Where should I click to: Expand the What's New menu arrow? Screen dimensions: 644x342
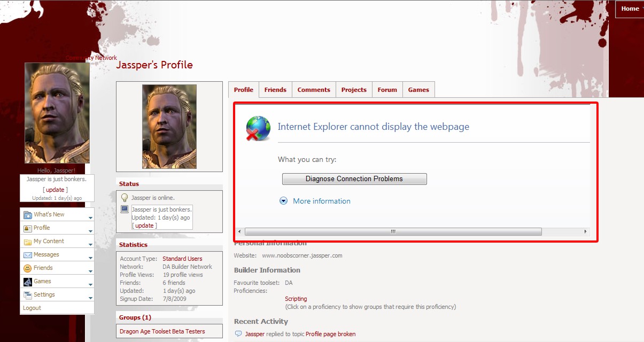90,218
